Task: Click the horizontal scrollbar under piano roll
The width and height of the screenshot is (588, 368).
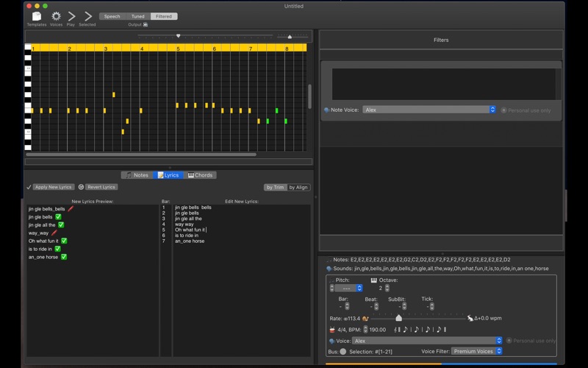Action: (x=141, y=155)
